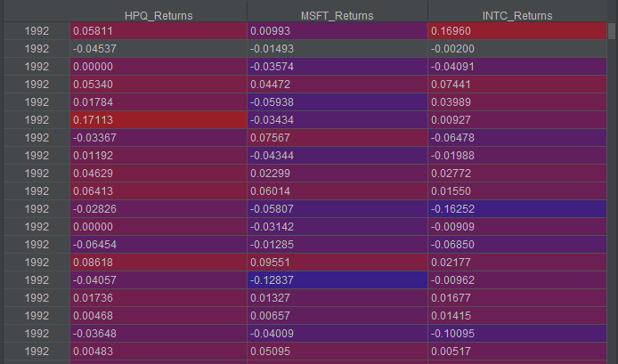Select INTC cell 0.02177
618x364 pixels.
(517, 263)
